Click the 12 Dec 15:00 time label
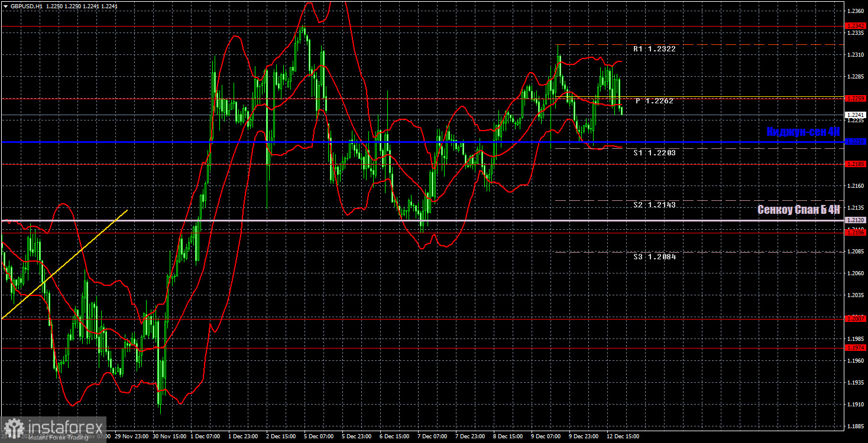This screenshot has width=868, height=443. [x=623, y=437]
